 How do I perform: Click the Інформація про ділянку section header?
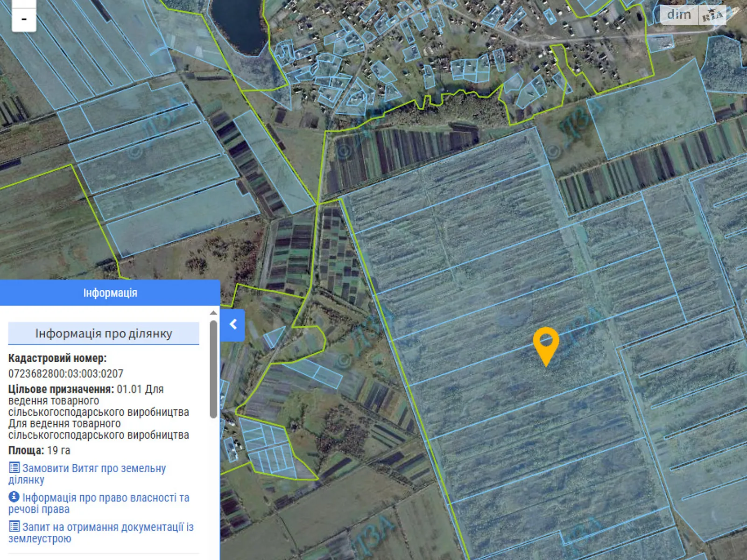104,334
